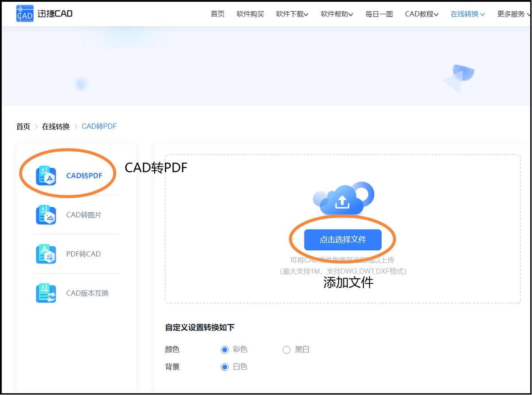Expand the 软件下载 dropdown menu
This screenshot has width=532, height=395.
coord(291,14)
